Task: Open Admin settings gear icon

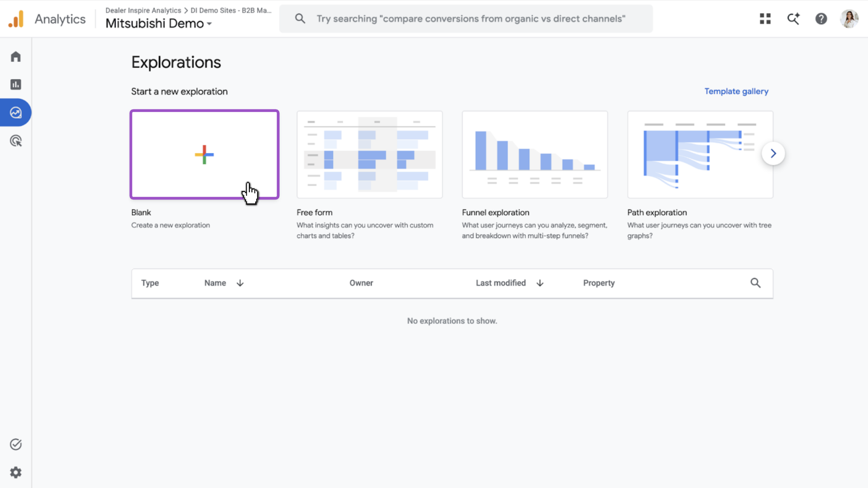Action: point(16,472)
